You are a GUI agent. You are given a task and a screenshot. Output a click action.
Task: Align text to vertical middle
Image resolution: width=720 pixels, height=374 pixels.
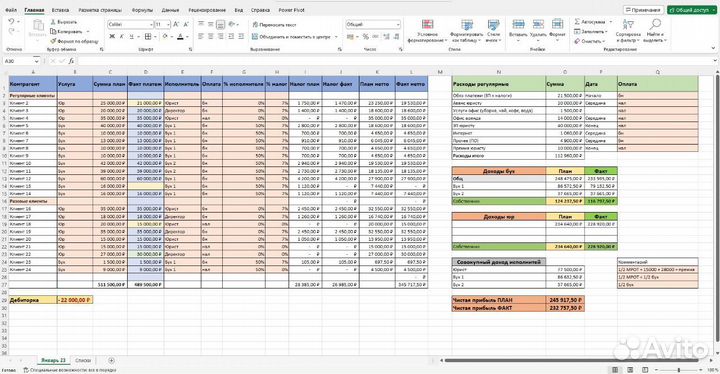point(211,24)
